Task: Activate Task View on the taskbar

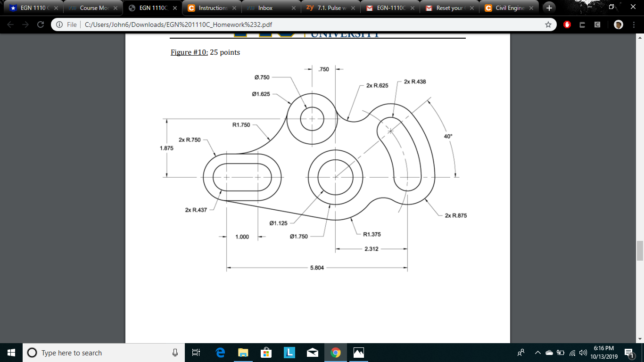Action: 196,353
